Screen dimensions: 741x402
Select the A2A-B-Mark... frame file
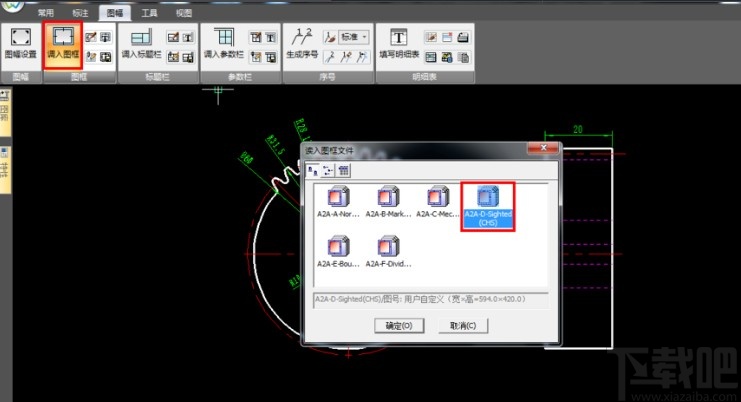pos(388,202)
